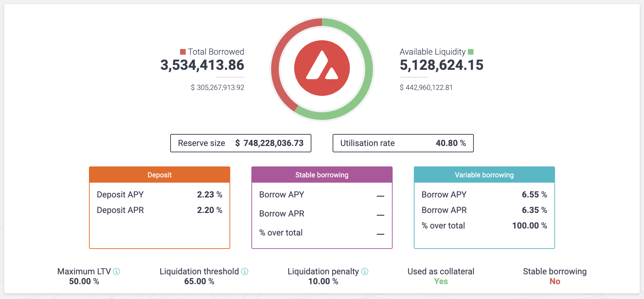644x299 pixels.
Task: Click the Available Liquidity label
Action: [433, 52]
